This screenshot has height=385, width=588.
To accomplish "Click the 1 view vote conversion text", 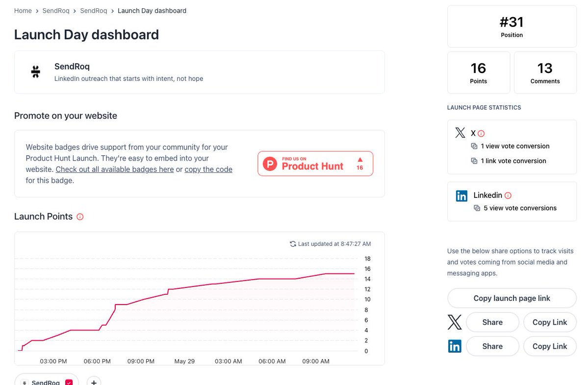I will 515,146.
